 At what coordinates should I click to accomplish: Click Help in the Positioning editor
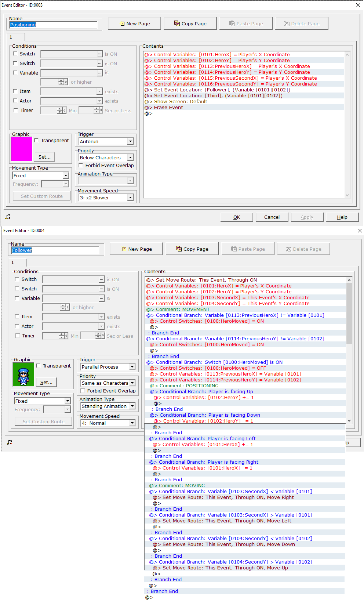(x=342, y=217)
